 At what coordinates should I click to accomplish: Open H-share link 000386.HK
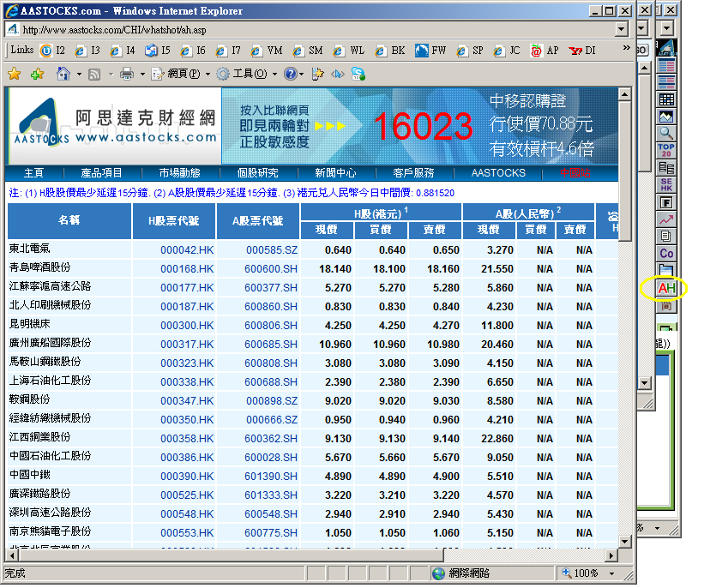tap(187, 458)
